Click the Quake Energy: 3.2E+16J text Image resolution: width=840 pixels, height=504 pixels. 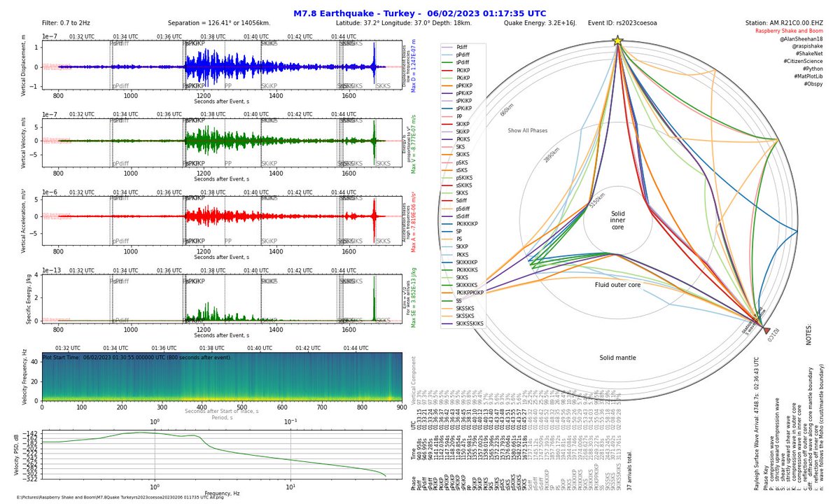pos(540,23)
